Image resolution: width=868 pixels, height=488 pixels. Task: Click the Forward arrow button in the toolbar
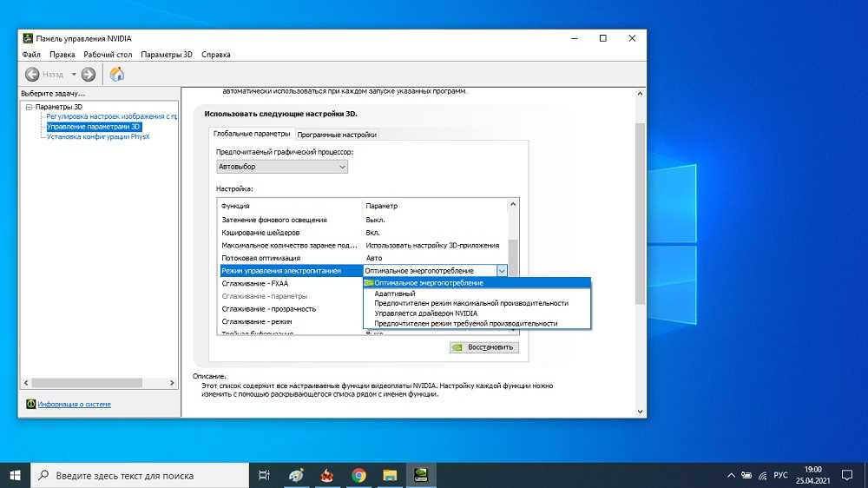coord(89,74)
